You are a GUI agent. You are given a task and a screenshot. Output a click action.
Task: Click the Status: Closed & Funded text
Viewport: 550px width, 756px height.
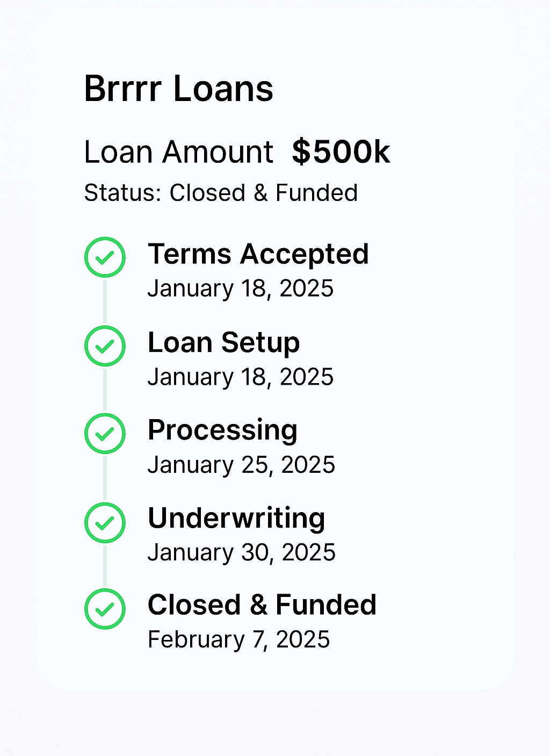221,193
